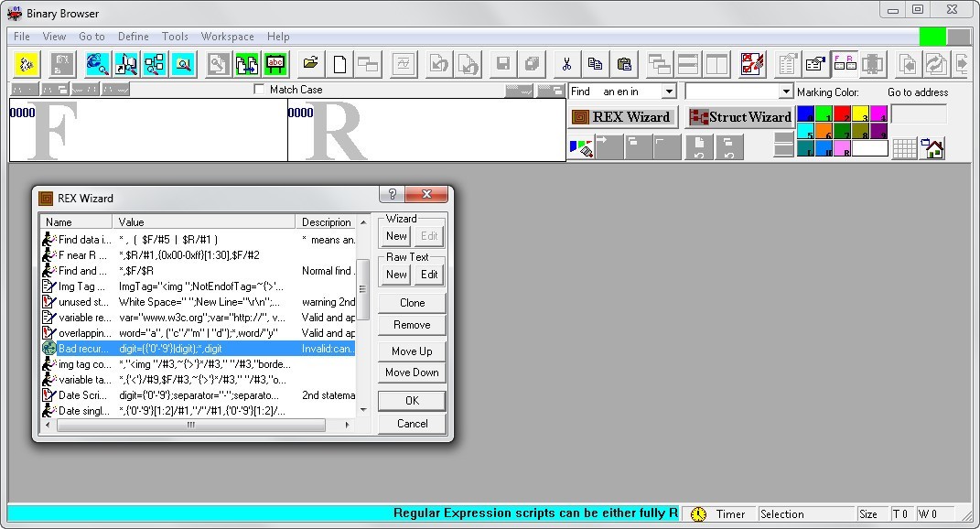The width and height of the screenshot is (980, 529).
Task: Open the Workspace menu
Action: (x=228, y=37)
